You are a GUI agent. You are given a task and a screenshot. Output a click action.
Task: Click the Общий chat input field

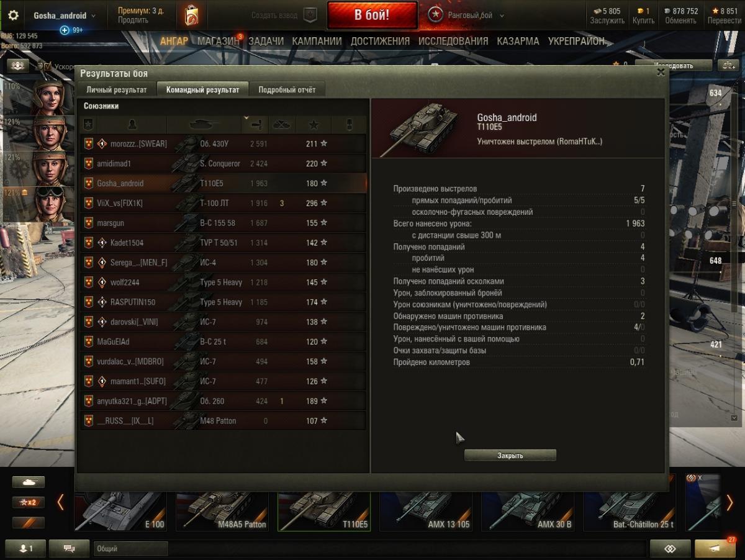[x=130, y=549]
